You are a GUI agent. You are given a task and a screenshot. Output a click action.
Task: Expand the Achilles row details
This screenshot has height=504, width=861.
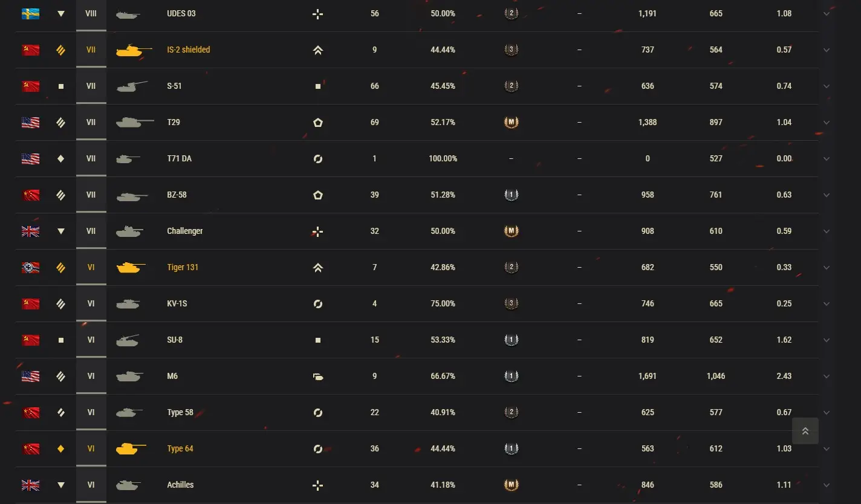[827, 485]
